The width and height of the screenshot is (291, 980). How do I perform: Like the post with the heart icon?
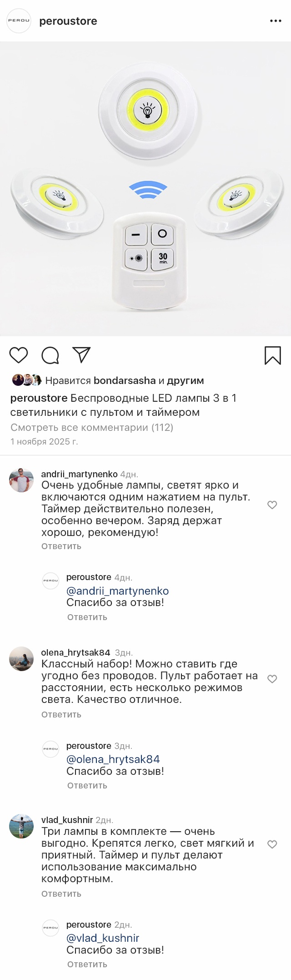tap(19, 355)
